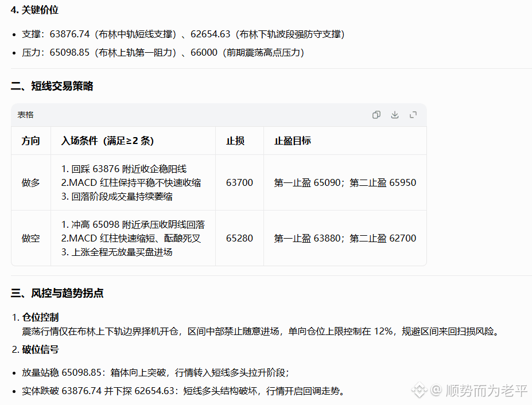This screenshot has width=532, height=405.
Task: Select the line MACD 红柱快速缩短、酝酿死叉
Action: coord(131,238)
